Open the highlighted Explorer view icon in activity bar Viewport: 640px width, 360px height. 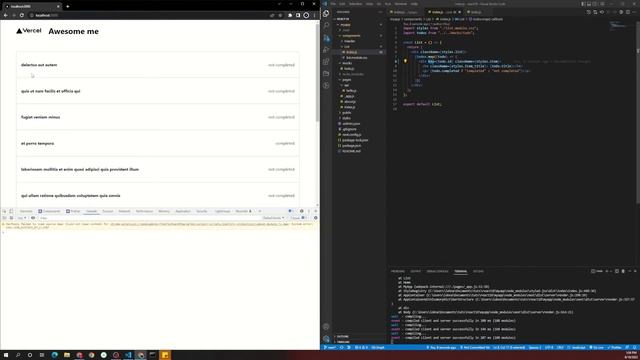[326, 14]
